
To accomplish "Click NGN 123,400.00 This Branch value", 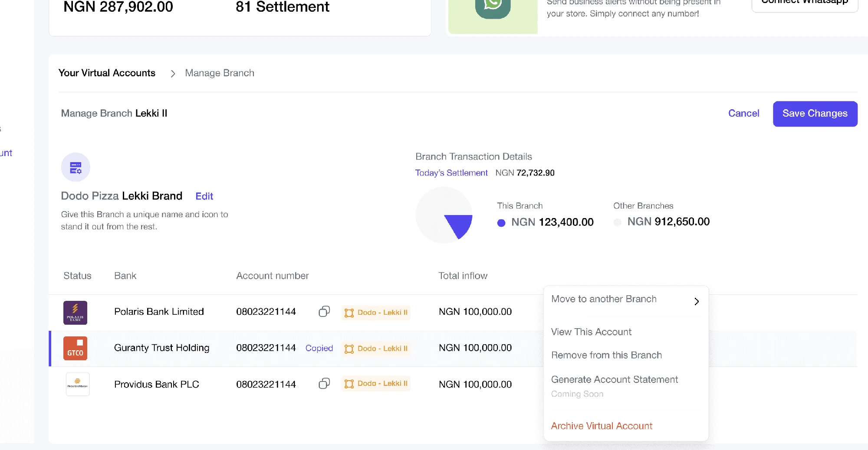I will click(x=552, y=222).
